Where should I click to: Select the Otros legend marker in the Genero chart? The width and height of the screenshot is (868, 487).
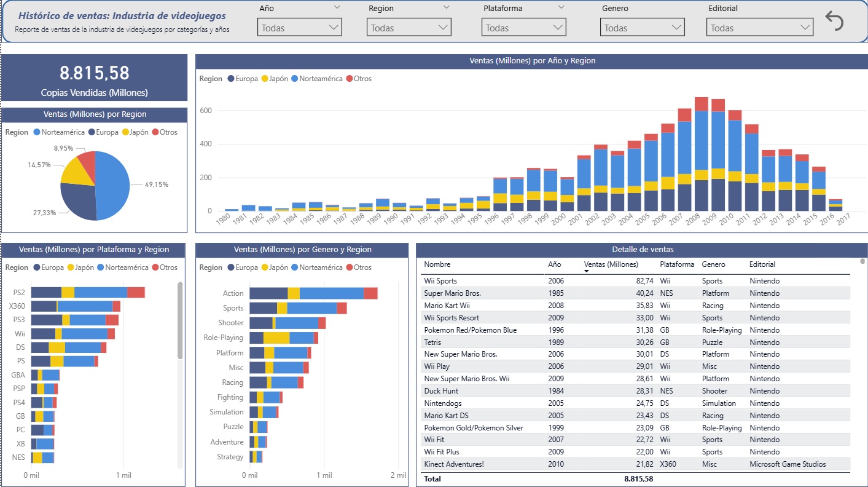(350, 267)
